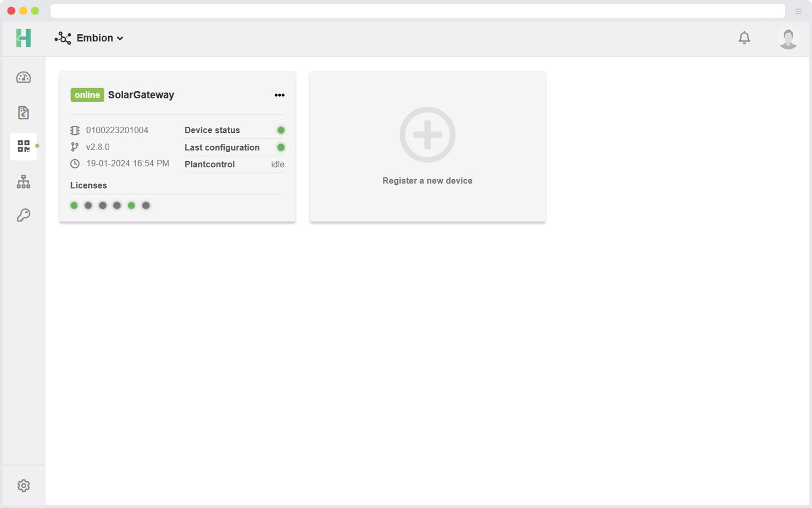Click Register a new device
The image size is (812, 508).
pyautogui.click(x=428, y=181)
